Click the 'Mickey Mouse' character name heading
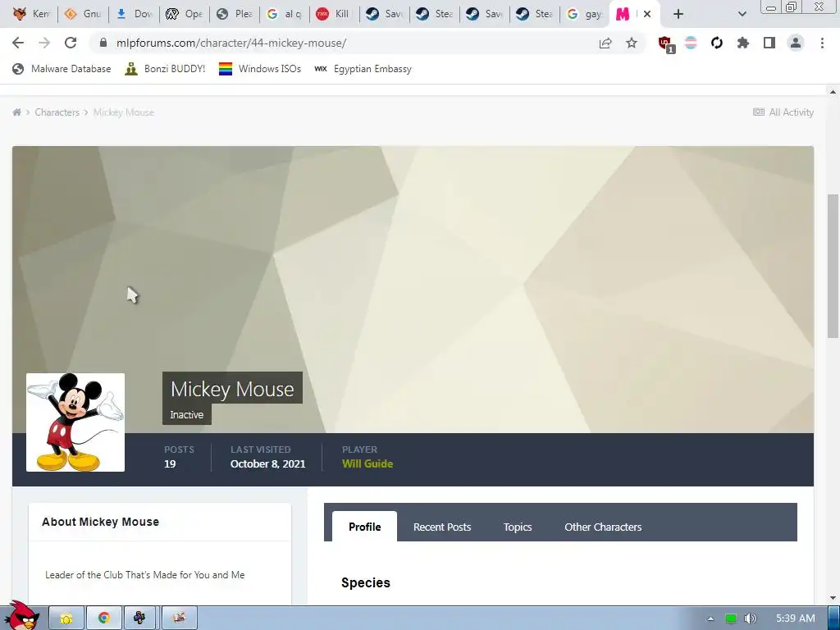Viewport: 840px width, 630px height. [232, 389]
